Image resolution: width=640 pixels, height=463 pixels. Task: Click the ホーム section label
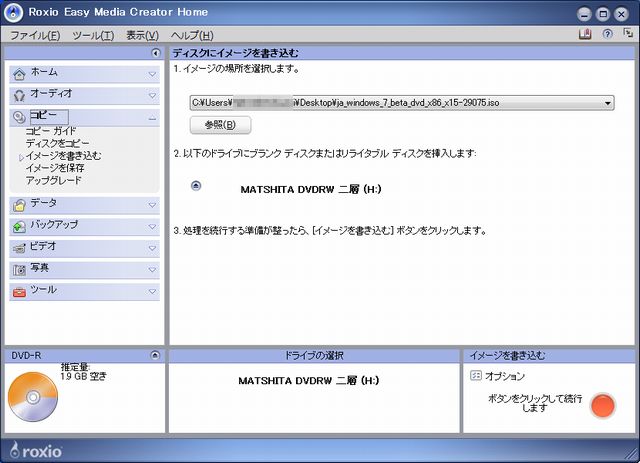pos(44,72)
